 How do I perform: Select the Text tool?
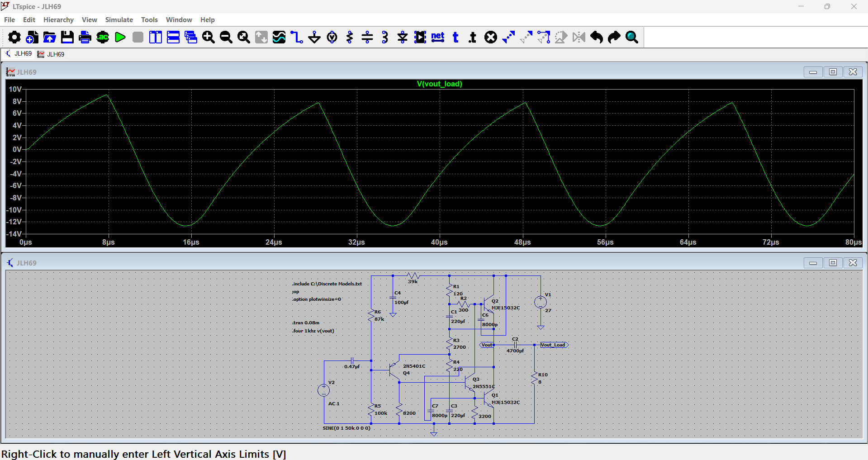(x=455, y=37)
